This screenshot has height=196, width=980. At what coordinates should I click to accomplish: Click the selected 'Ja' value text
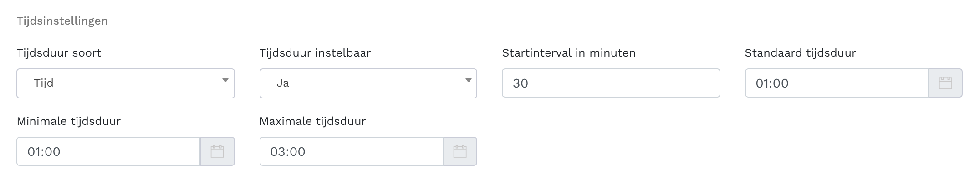click(283, 83)
